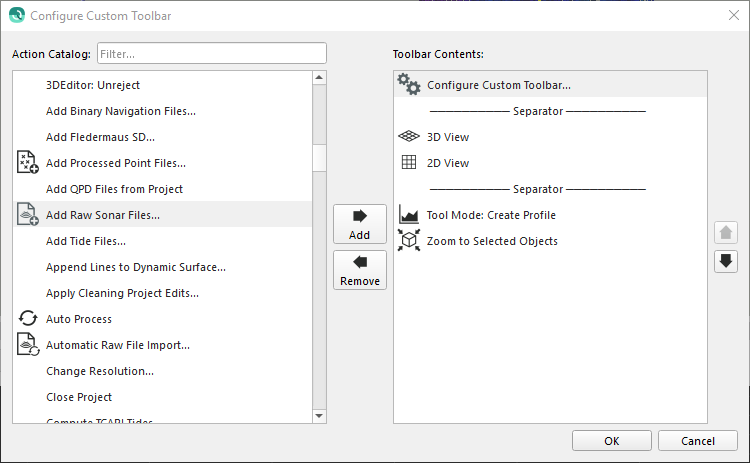Click the Add Raw Sonar Files icon
The height and width of the screenshot is (463, 750).
(28, 215)
